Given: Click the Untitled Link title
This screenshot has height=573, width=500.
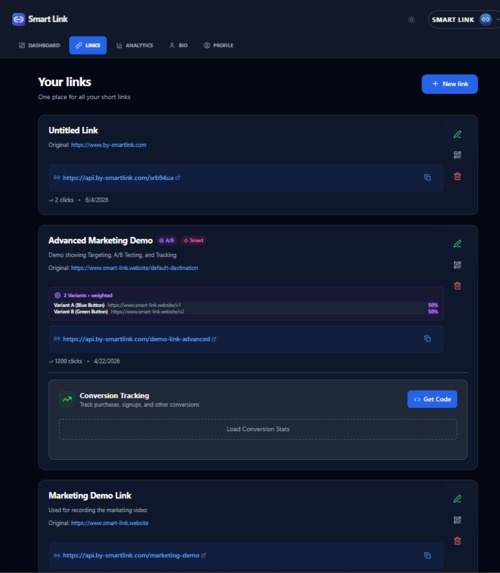Looking at the screenshot, I should point(73,130).
